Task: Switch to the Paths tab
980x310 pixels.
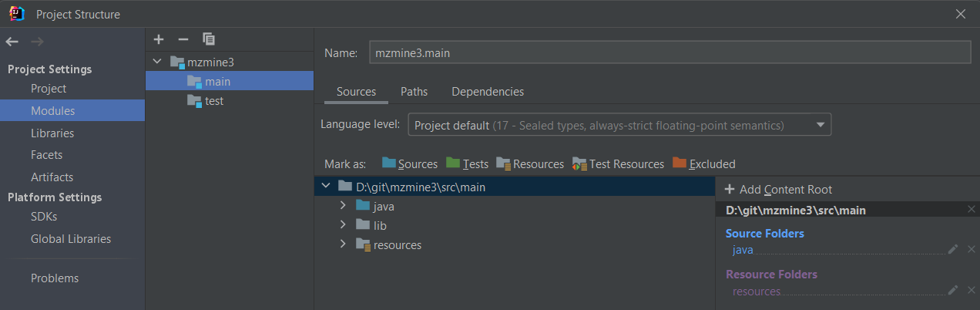Action: tap(414, 92)
